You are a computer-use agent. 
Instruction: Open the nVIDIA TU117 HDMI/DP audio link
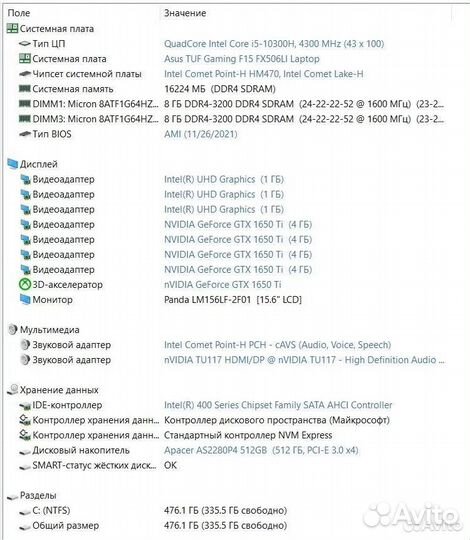coord(304,360)
